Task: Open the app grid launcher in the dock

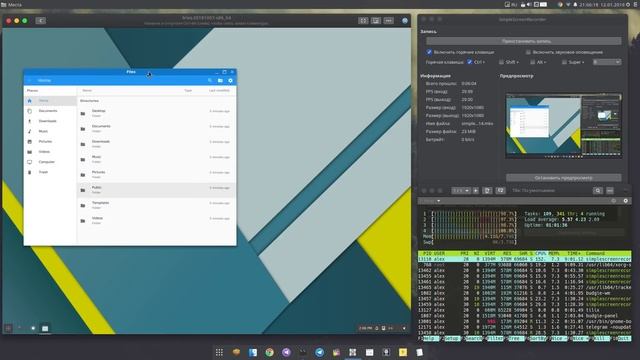Action: (x=219, y=352)
